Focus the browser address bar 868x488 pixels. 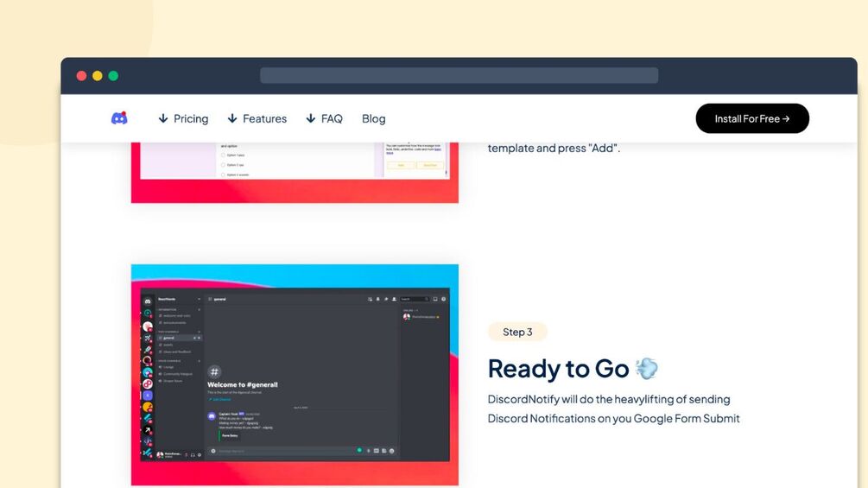click(459, 75)
